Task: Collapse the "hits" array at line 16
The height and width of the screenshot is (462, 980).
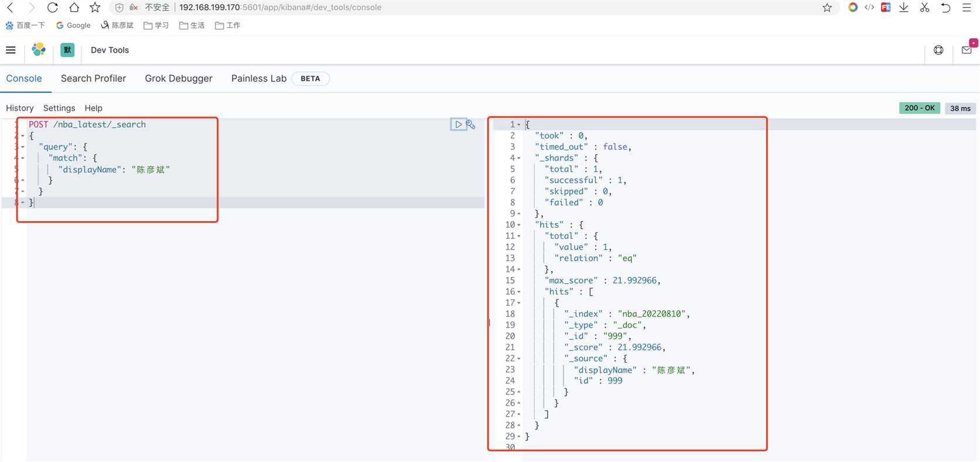Action: [x=519, y=291]
